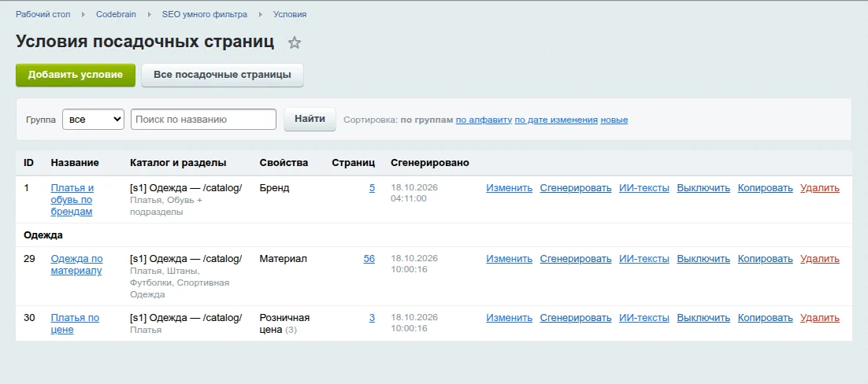Select text Платья, Штаны, Футболки, Спортивная Одежда

click(180, 282)
